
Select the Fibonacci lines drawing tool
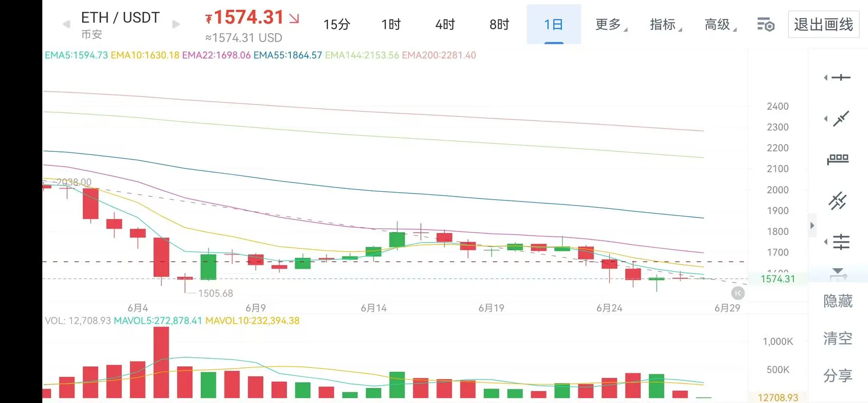click(841, 242)
